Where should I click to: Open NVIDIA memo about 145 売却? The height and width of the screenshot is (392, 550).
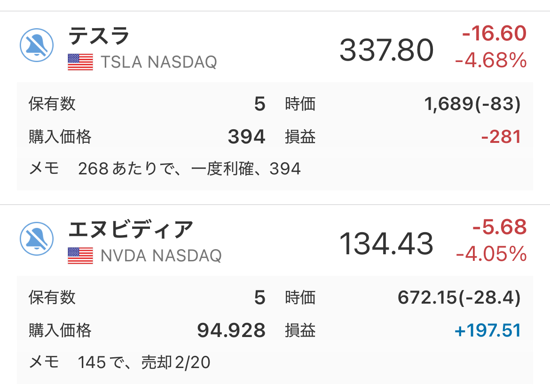pos(144,362)
